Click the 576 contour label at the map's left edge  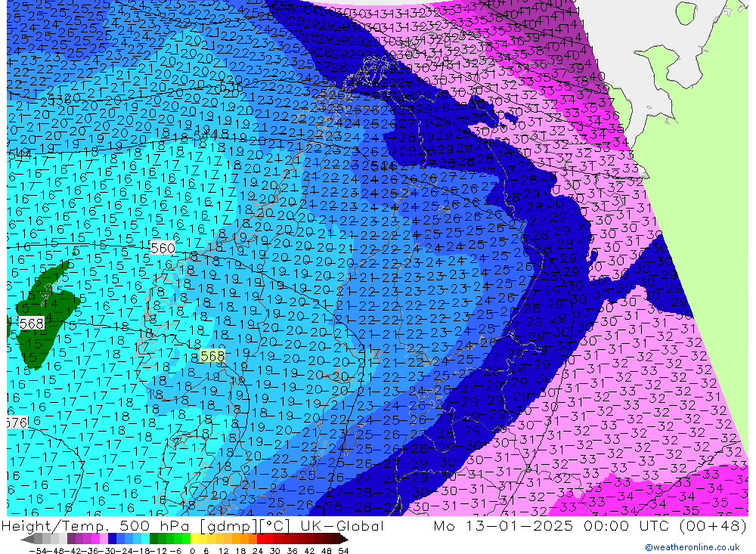pyautogui.click(x=17, y=422)
